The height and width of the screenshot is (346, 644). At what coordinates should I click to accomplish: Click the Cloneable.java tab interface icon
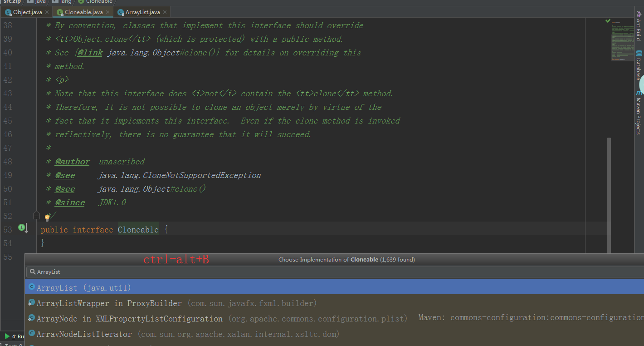click(x=60, y=12)
